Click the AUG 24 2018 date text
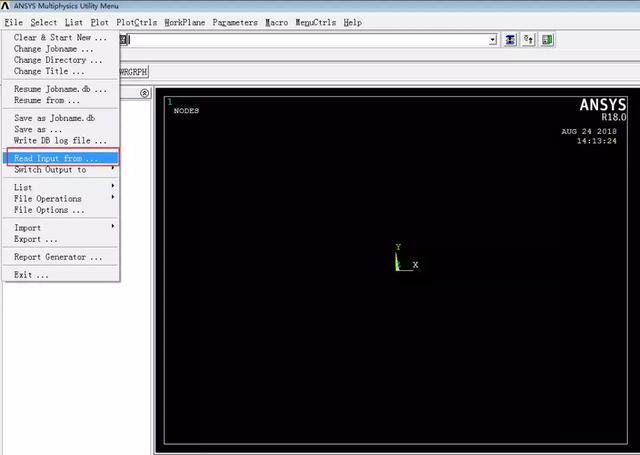The width and height of the screenshot is (640, 455). point(589,131)
